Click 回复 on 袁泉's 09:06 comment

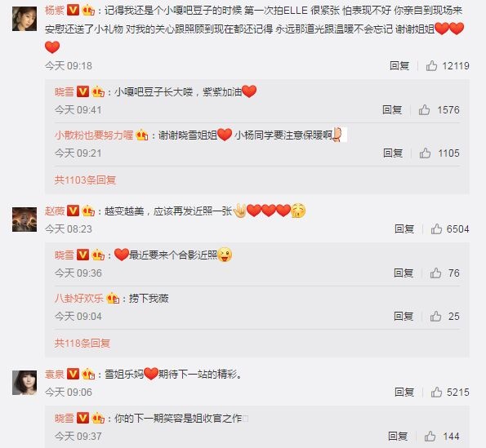404,392
